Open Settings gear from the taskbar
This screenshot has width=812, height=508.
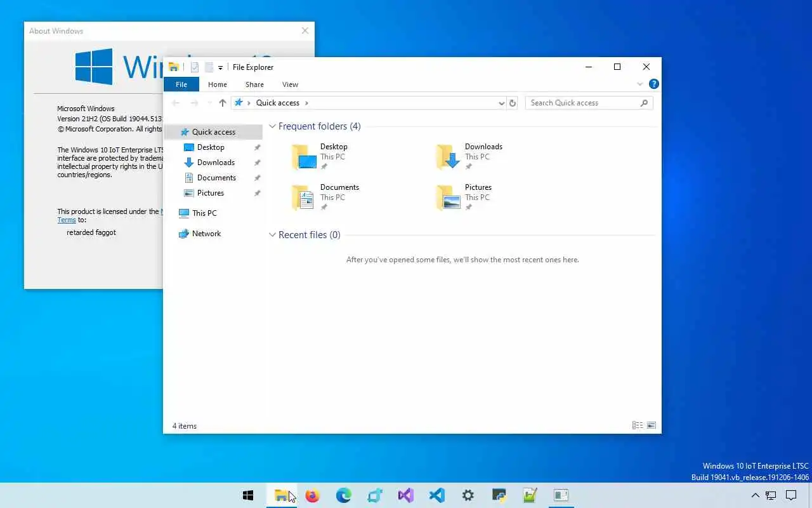(468, 495)
